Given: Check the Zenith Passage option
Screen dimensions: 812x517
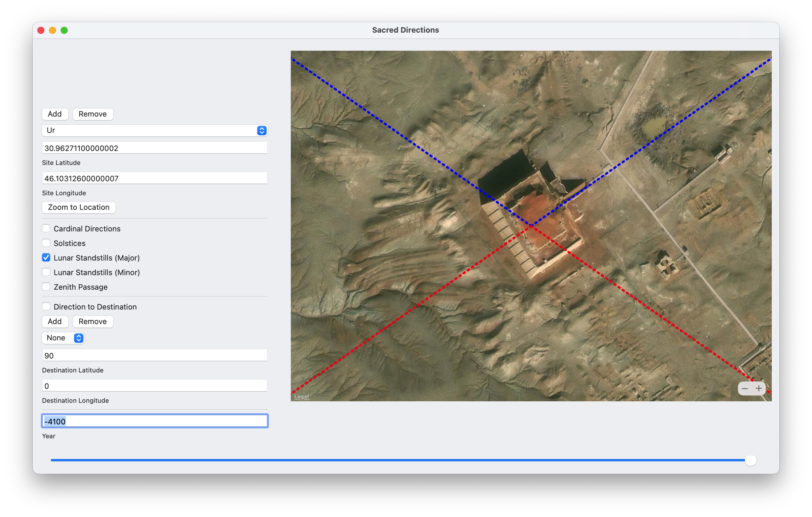Looking at the screenshot, I should [46, 287].
